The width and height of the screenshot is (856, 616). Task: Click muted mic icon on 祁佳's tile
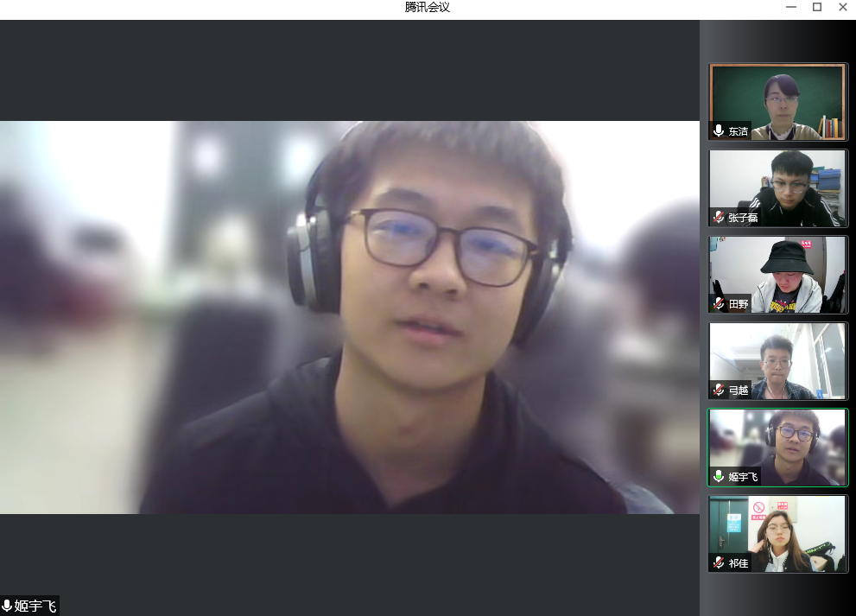[719, 562]
